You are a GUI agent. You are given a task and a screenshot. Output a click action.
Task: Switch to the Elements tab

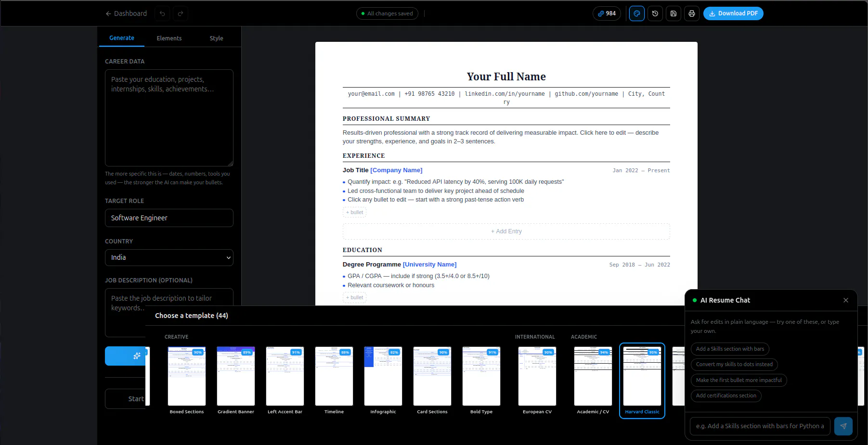169,38
